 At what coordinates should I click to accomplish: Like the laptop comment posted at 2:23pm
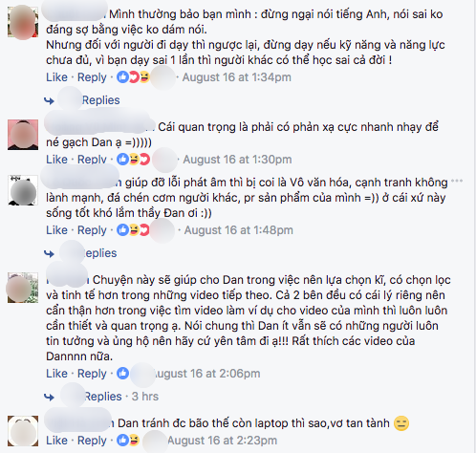(56, 440)
